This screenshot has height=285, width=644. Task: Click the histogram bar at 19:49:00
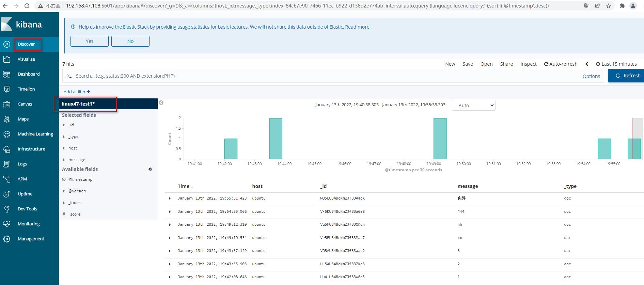point(440,139)
